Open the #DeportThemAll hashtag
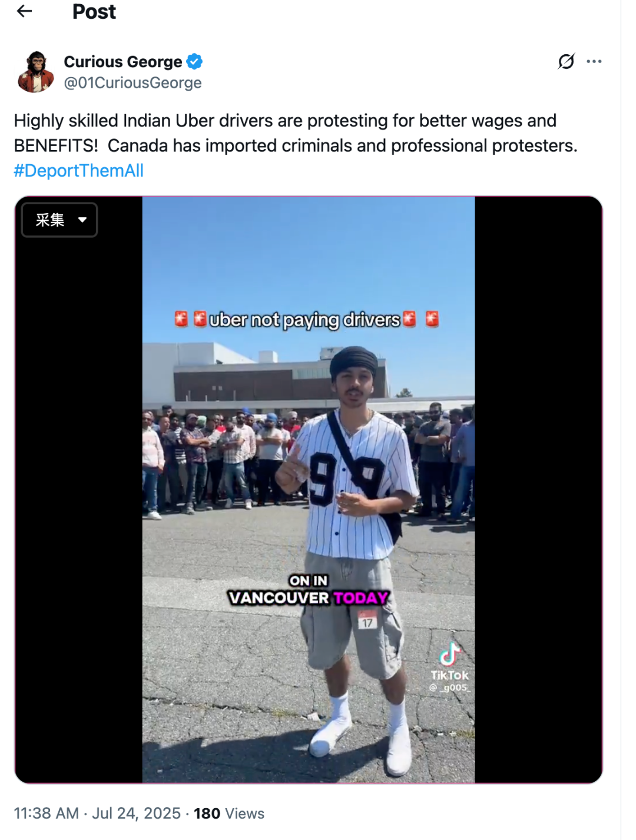Screen dimensions: 636x840 click(79, 171)
